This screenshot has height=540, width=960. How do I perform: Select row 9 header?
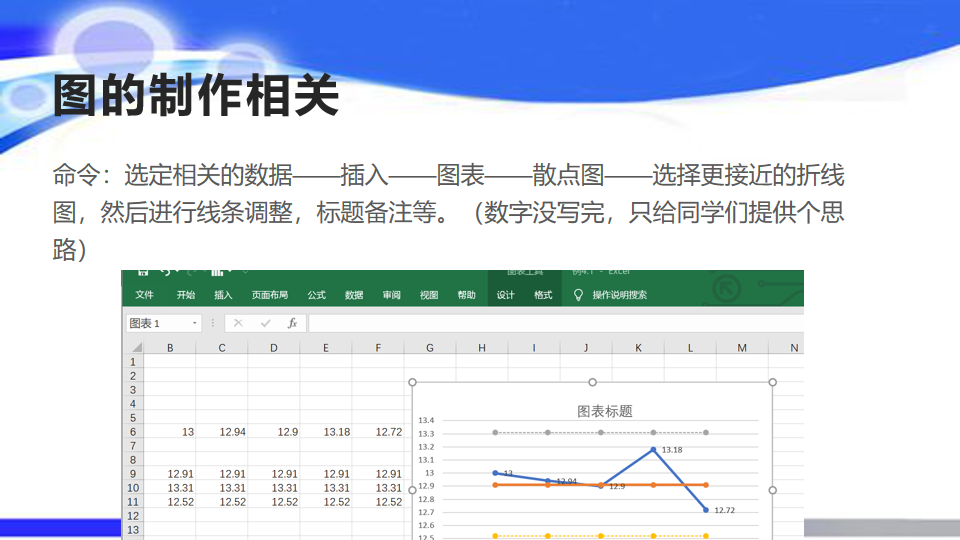click(x=133, y=474)
